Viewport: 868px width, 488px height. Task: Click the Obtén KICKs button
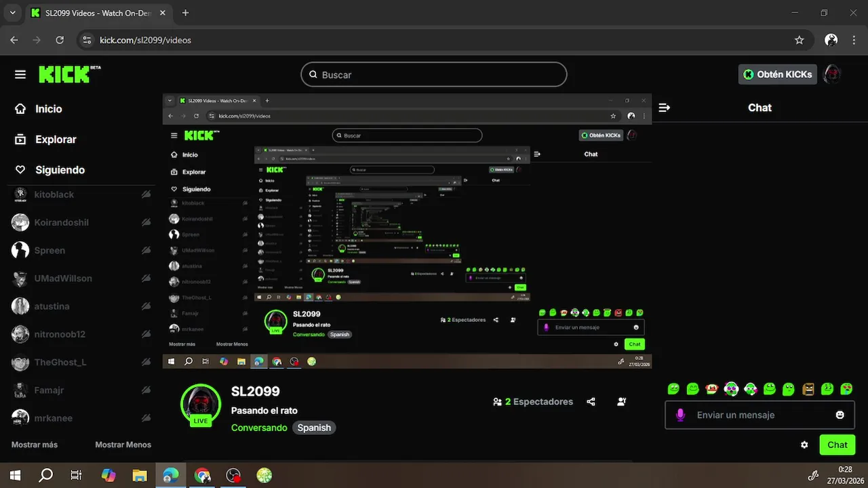[777, 75]
